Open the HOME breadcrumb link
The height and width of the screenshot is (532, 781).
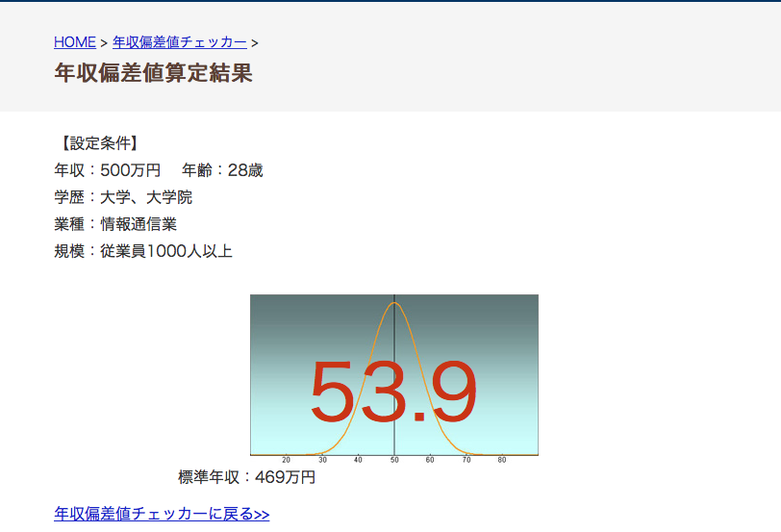point(75,42)
